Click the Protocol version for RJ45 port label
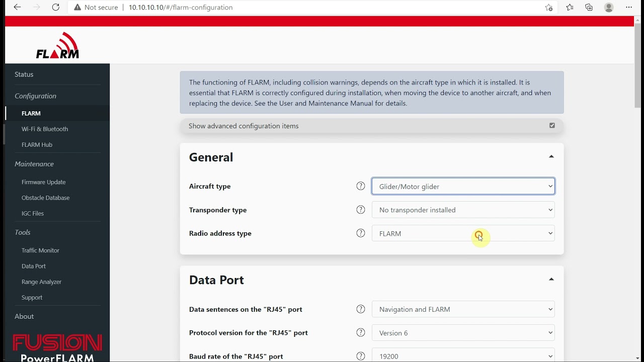The width and height of the screenshot is (644, 362). pyautogui.click(x=249, y=332)
